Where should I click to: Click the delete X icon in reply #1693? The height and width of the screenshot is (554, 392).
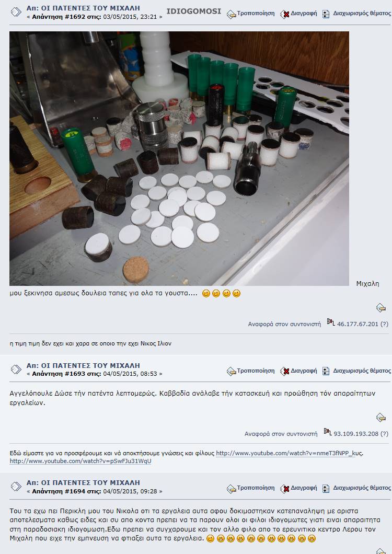284,371
